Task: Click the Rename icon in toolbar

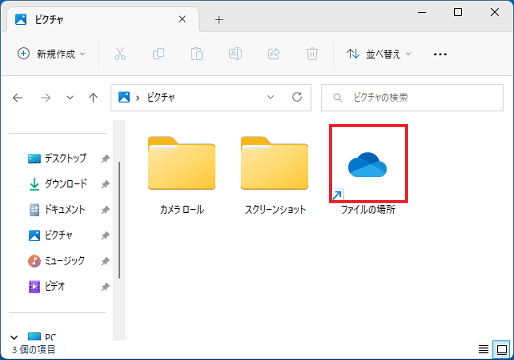Action: pos(235,54)
